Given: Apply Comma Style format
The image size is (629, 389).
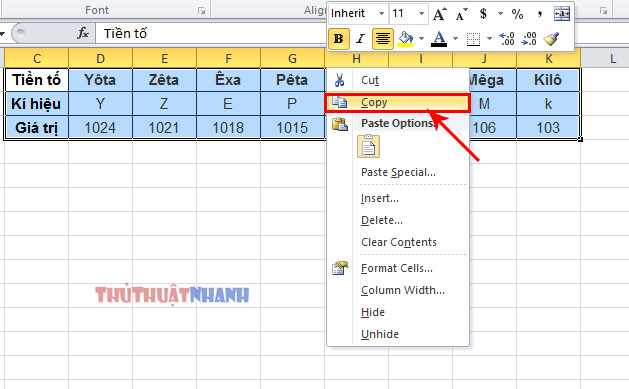Looking at the screenshot, I should tap(540, 14).
